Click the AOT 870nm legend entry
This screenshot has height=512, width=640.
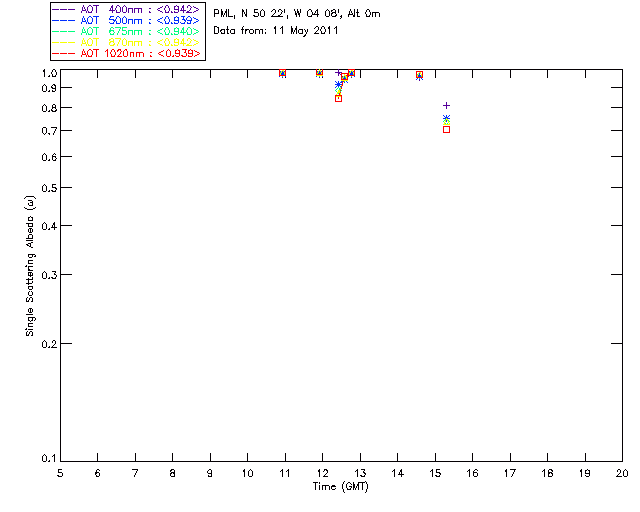pos(126,42)
